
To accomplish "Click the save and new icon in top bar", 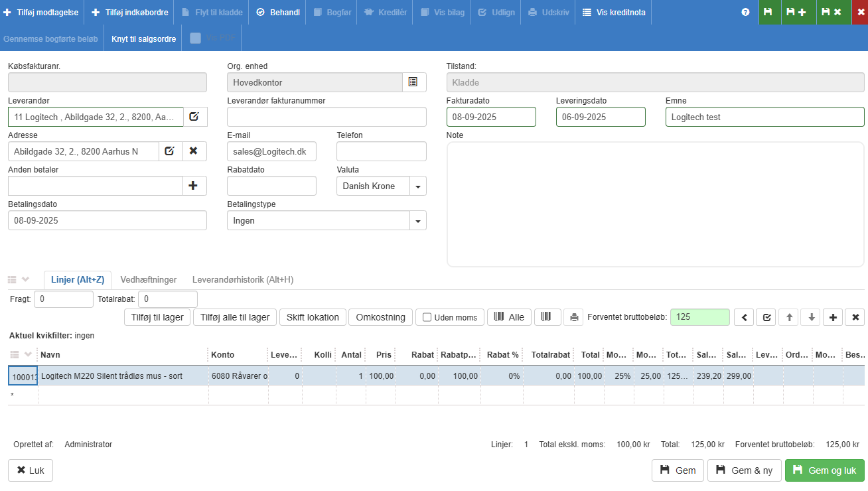I will (798, 12).
